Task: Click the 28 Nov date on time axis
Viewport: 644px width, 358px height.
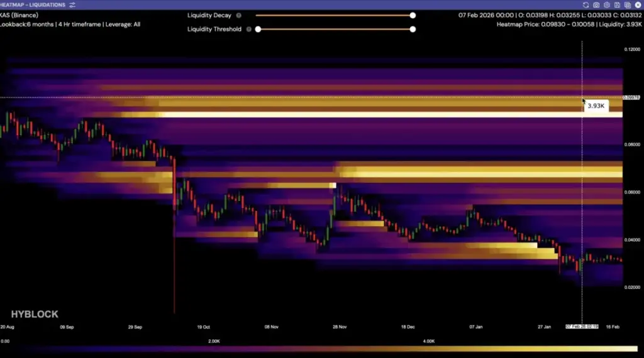Action: coord(339,327)
